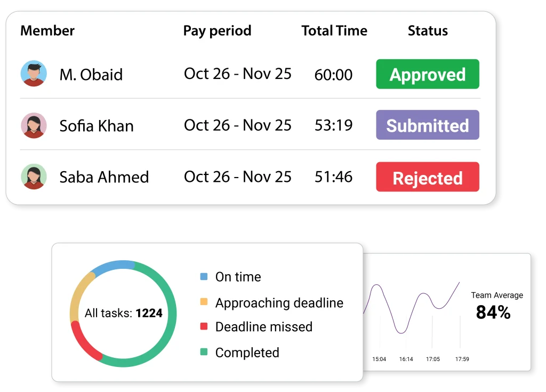This screenshot has height=392, width=546.
Task: Click the blue On time legend square
Action: point(204,277)
